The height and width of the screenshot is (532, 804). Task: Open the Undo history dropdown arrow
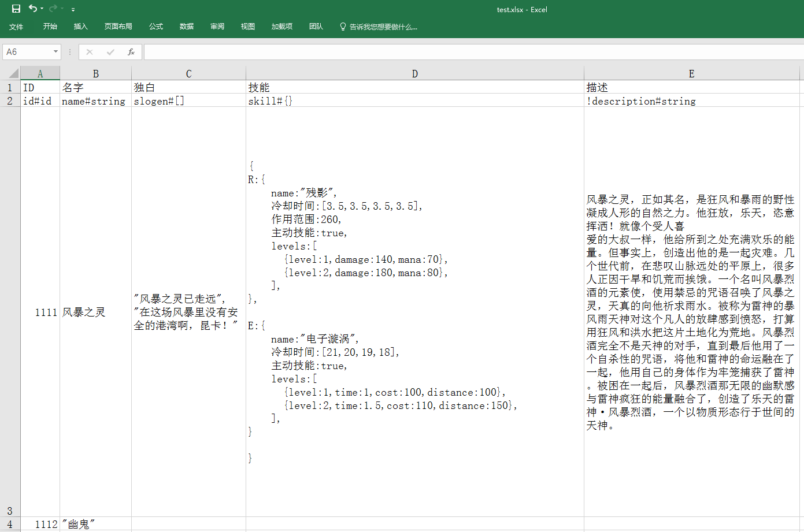click(x=42, y=9)
